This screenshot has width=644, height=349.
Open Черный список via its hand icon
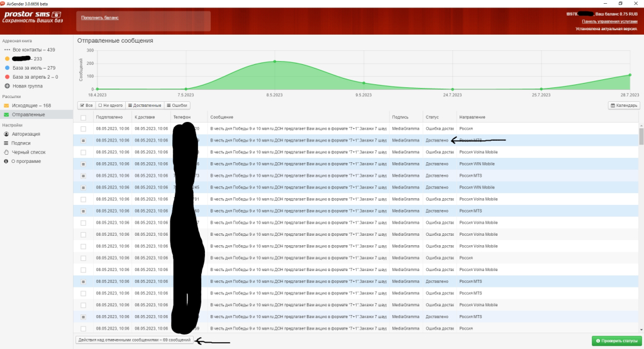click(x=6, y=152)
